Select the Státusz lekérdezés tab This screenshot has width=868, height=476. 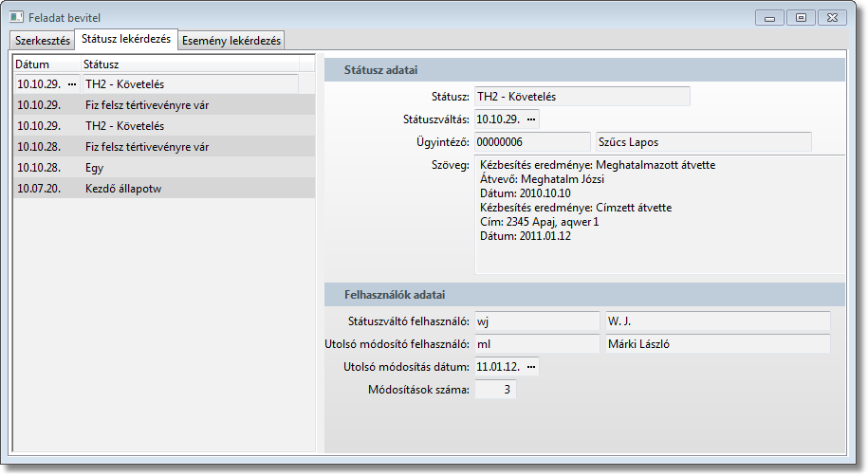pos(126,39)
